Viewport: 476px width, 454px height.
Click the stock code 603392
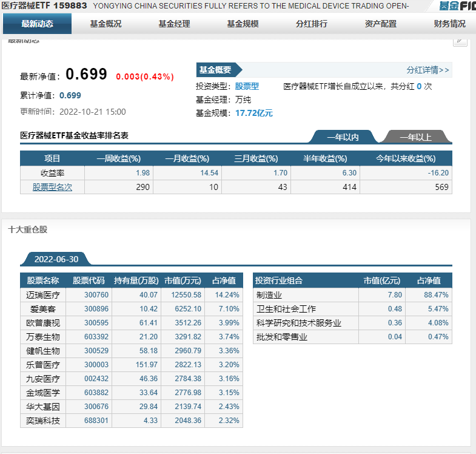[x=96, y=337]
